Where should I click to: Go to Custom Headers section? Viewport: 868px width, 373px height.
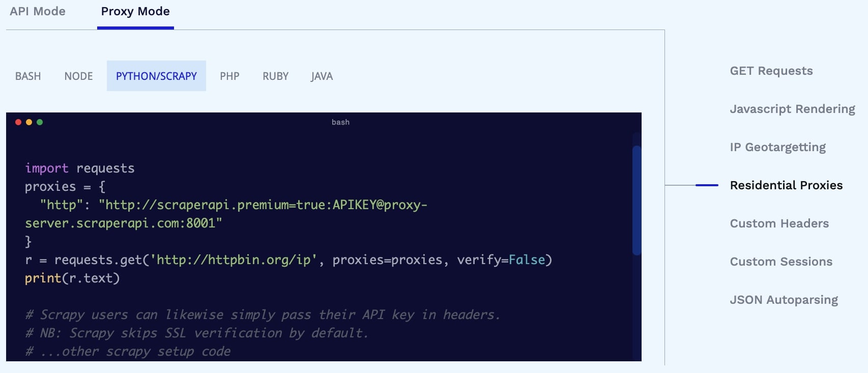coord(779,223)
